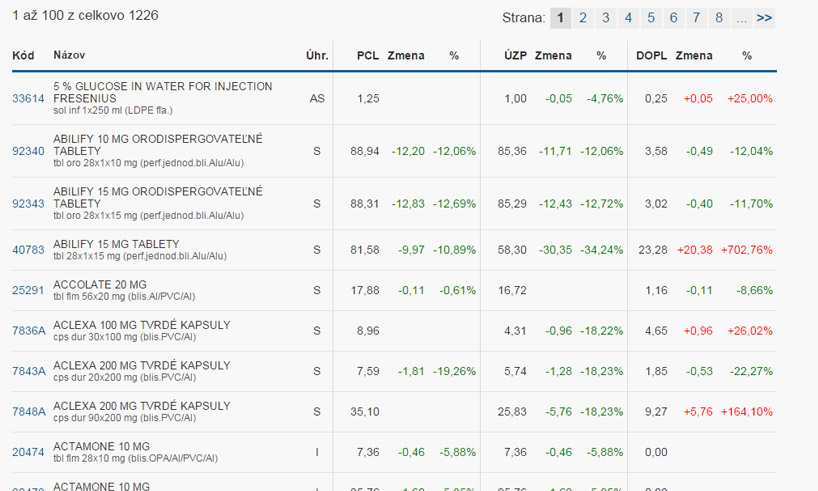
Task: Open drug code 7843A link
Action: tap(29, 372)
